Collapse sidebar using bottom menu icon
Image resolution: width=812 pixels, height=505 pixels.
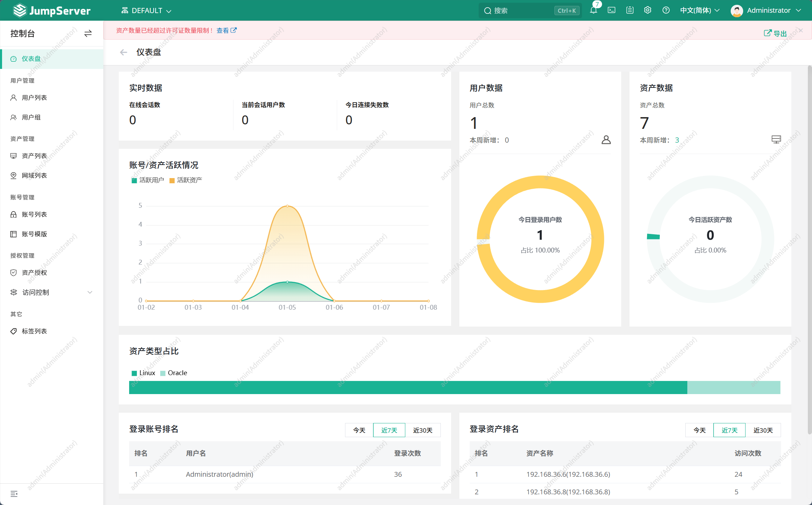click(14, 494)
